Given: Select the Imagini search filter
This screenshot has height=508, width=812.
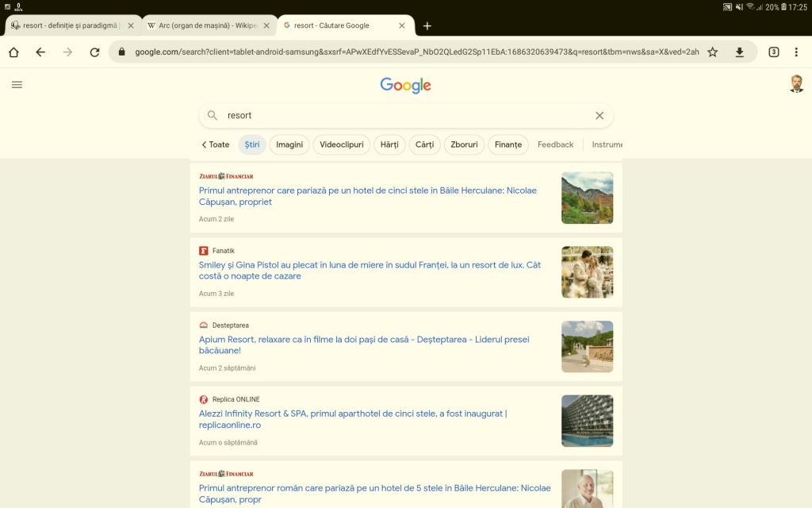Looking at the screenshot, I should [x=289, y=144].
